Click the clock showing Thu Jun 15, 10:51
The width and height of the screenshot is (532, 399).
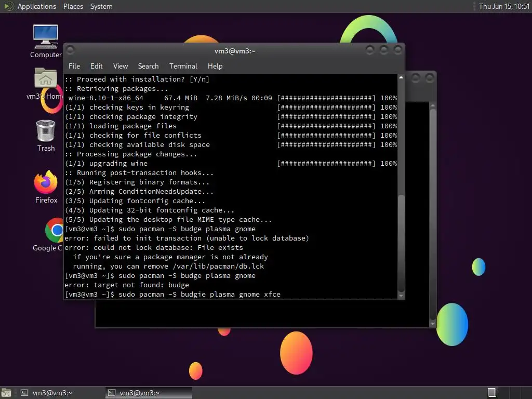pos(504,6)
